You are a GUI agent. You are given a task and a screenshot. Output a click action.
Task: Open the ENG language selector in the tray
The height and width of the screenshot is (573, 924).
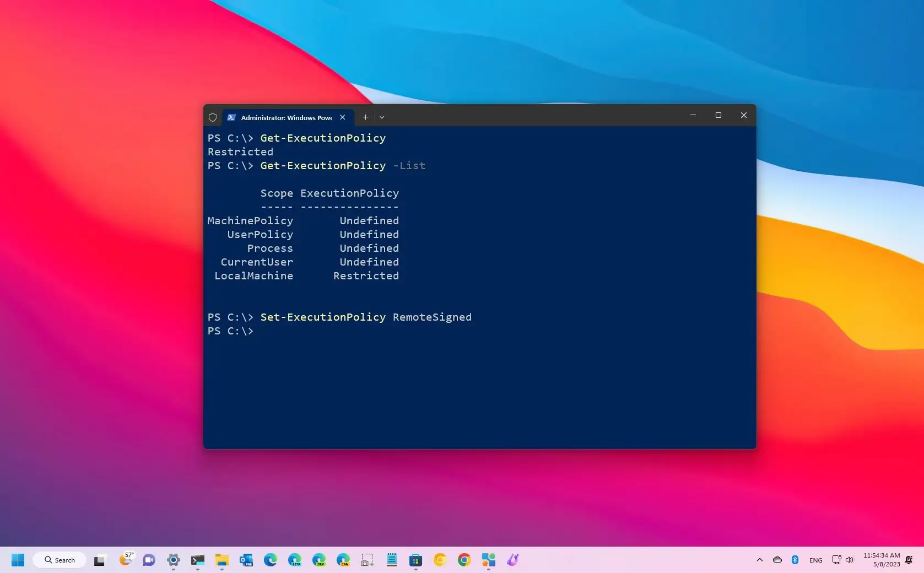point(816,560)
